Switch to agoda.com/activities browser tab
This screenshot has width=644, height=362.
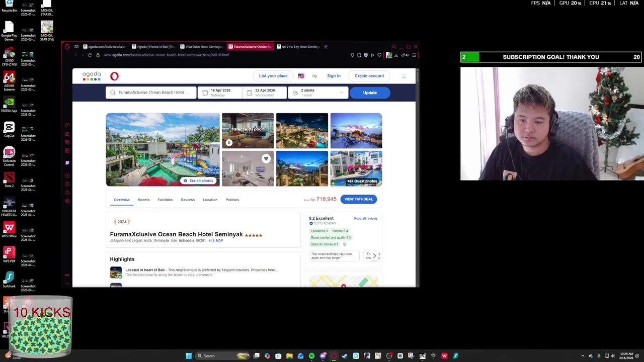click(105, 47)
